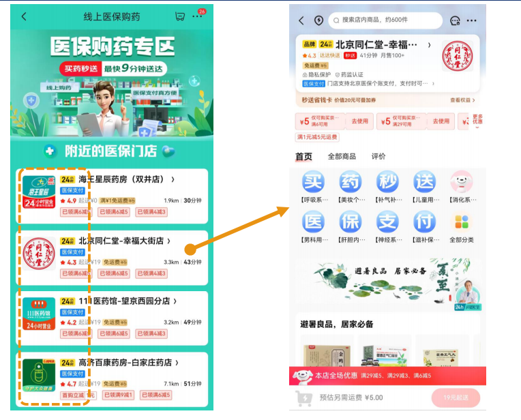This screenshot has height=420, width=521.
Task: Open 查看权益 link for 秒送省钱卡
Action: 462,100
